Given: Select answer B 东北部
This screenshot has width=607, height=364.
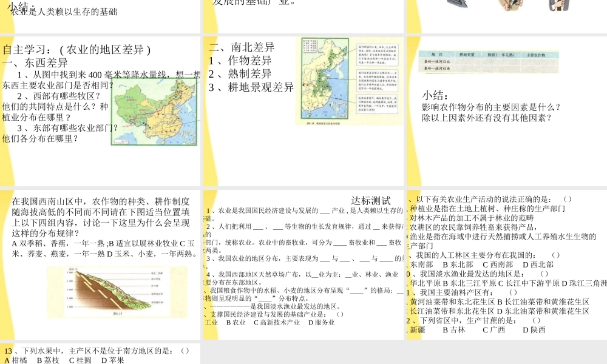Looking at the screenshot, I should (458, 265).
